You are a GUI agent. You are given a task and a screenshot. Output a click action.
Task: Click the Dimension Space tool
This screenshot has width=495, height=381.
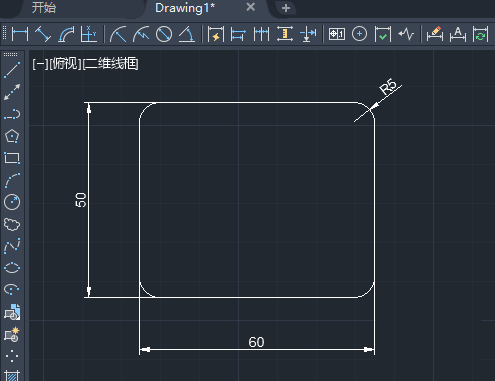point(285,34)
